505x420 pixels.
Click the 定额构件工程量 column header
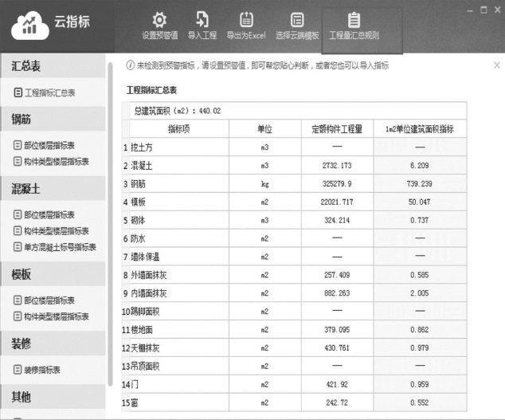point(337,129)
